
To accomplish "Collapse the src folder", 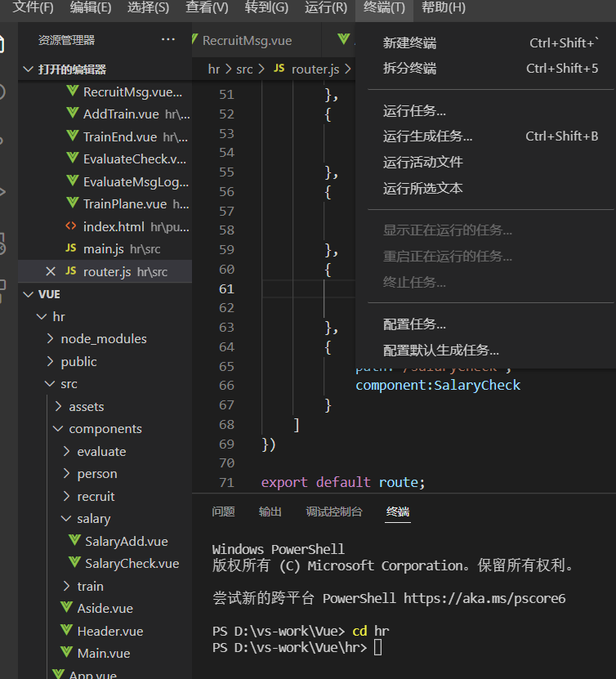I will coord(50,384).
